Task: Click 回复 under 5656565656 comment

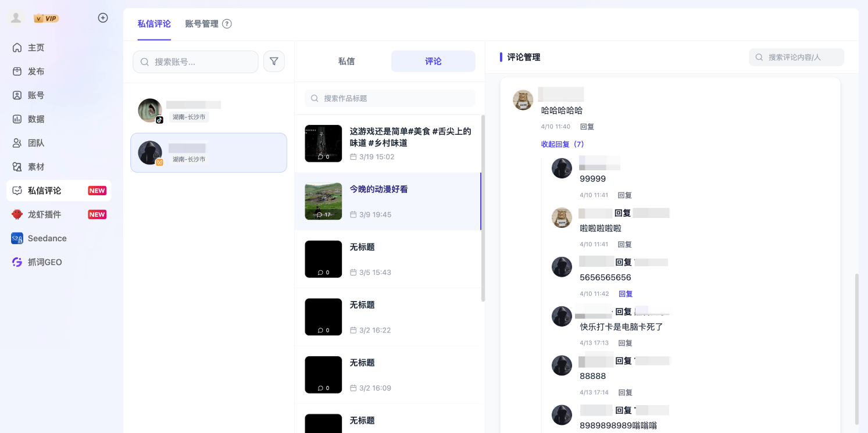Action: click(x=626, y=294)
